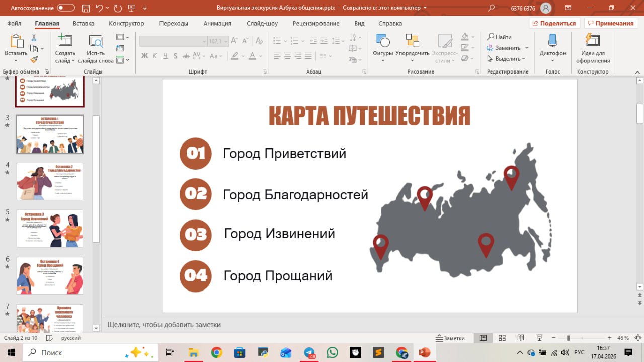Toggle bold Ж formatting
This screenshot has width=644, height=362.
coord(144,56)
